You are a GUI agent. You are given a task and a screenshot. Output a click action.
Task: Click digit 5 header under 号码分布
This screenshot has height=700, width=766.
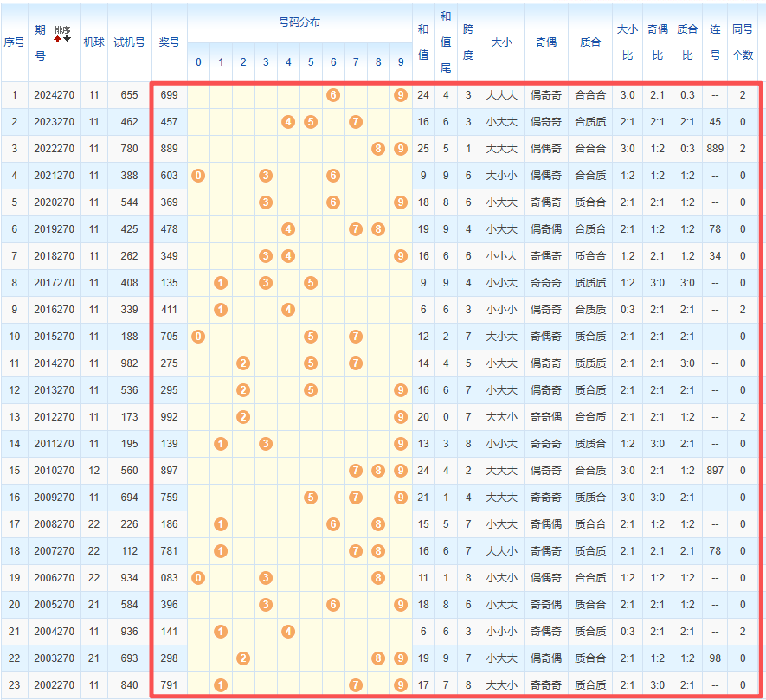click(311, 62)
